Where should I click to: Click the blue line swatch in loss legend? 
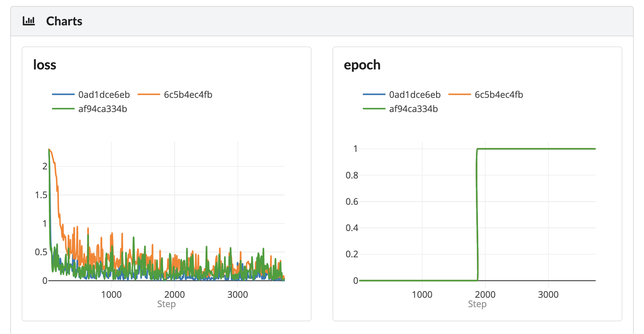pos(63,95)
